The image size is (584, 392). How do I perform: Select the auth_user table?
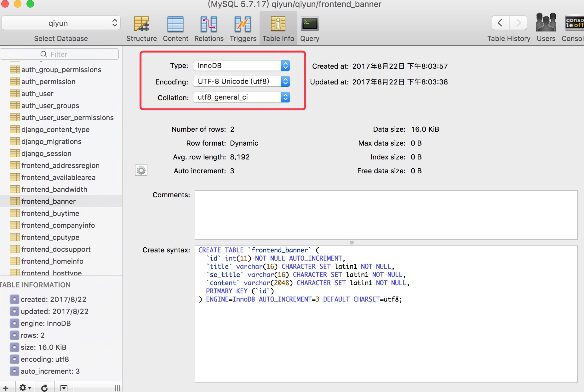point(37,94)
